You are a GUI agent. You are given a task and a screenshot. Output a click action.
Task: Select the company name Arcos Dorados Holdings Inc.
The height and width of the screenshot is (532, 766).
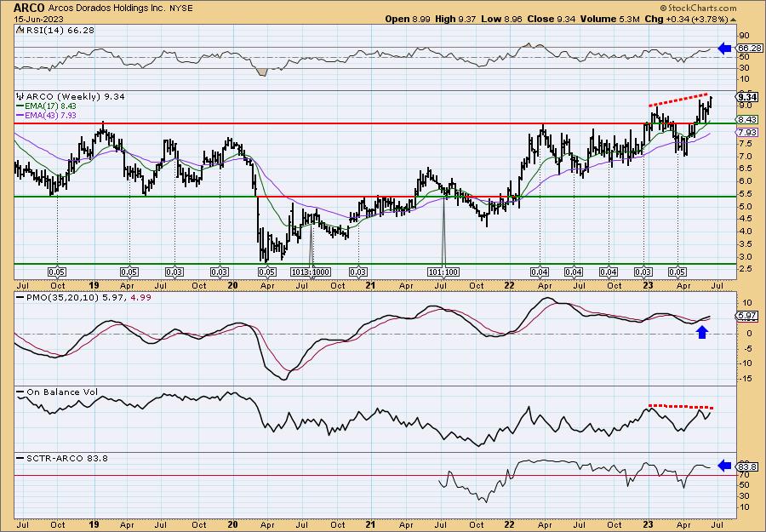[107, 8]
